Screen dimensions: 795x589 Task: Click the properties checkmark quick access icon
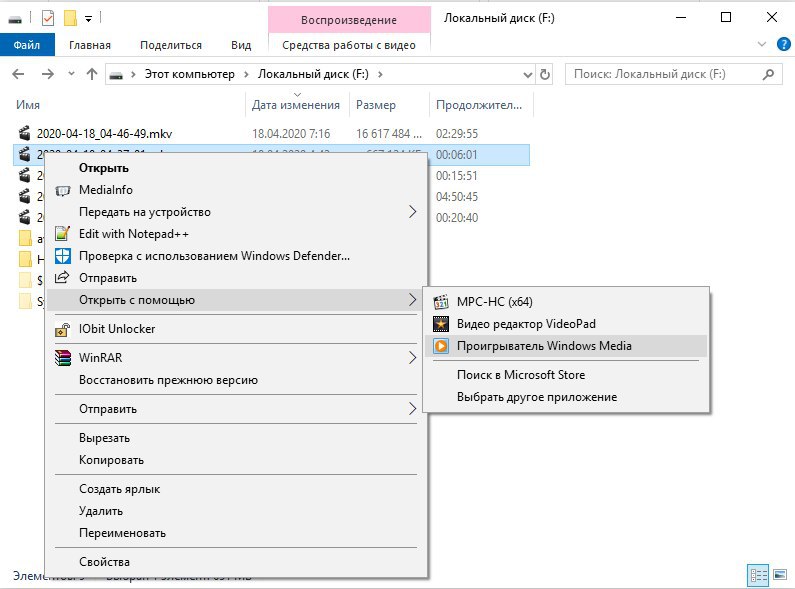[x=47, y=19]
